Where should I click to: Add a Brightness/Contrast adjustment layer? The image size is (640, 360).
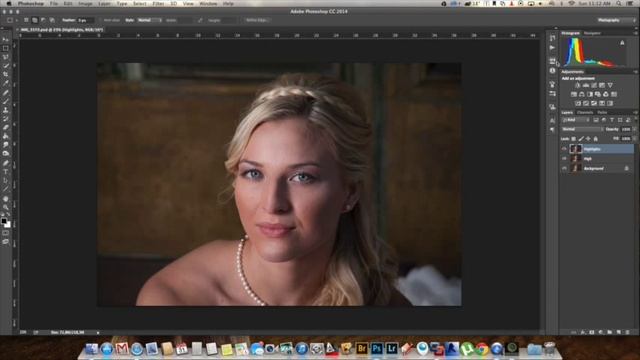coord(578,85)
